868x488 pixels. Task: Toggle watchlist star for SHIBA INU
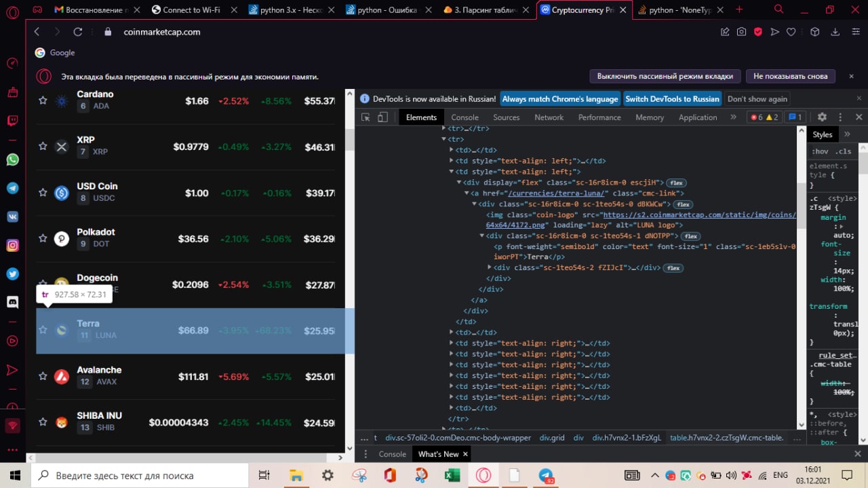(x=43, y=422)
